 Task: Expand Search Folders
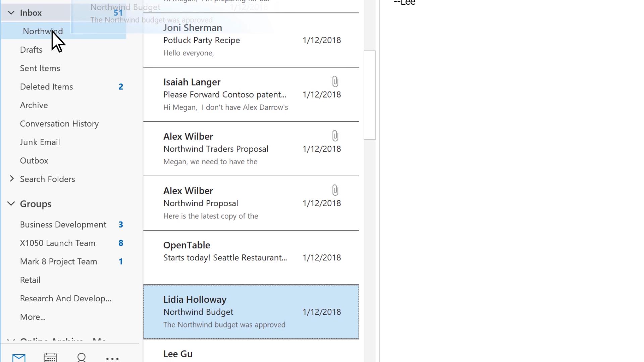12,179
